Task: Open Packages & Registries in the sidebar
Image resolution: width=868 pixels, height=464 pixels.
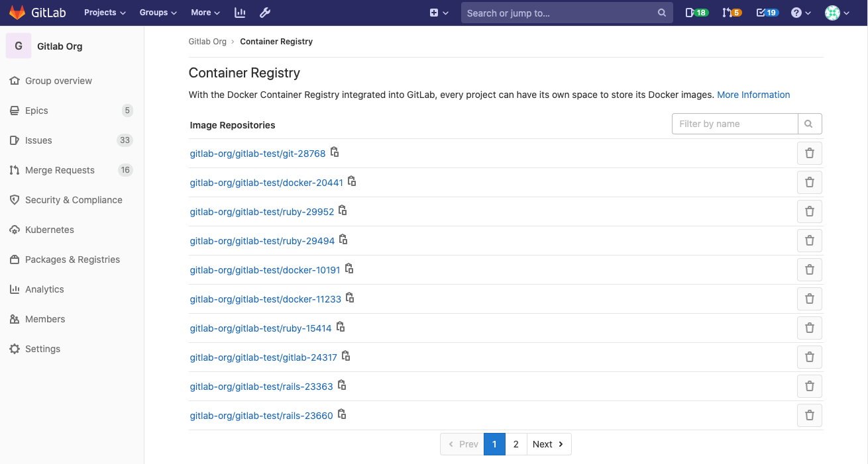Action: coord(72,259)
